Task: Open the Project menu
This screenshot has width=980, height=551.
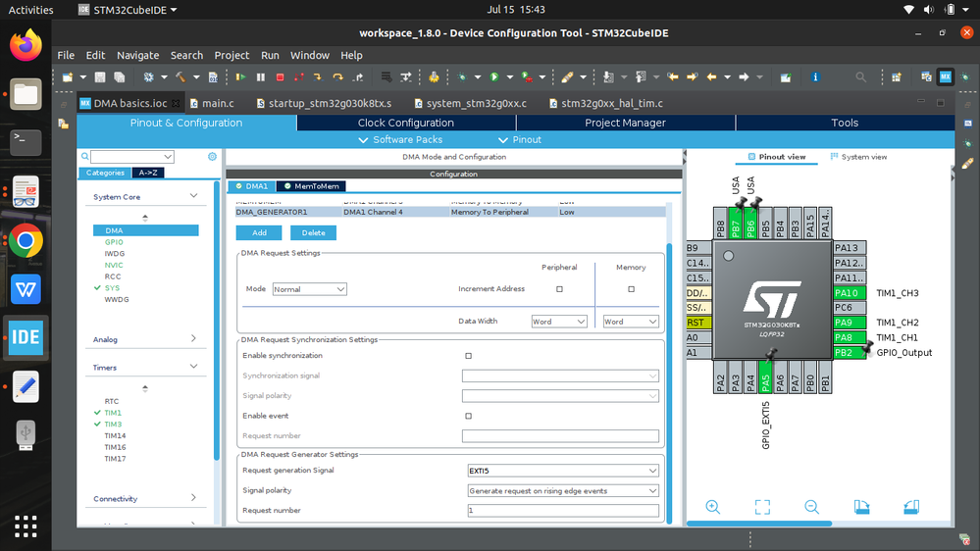Action: (x=232, y=55)
